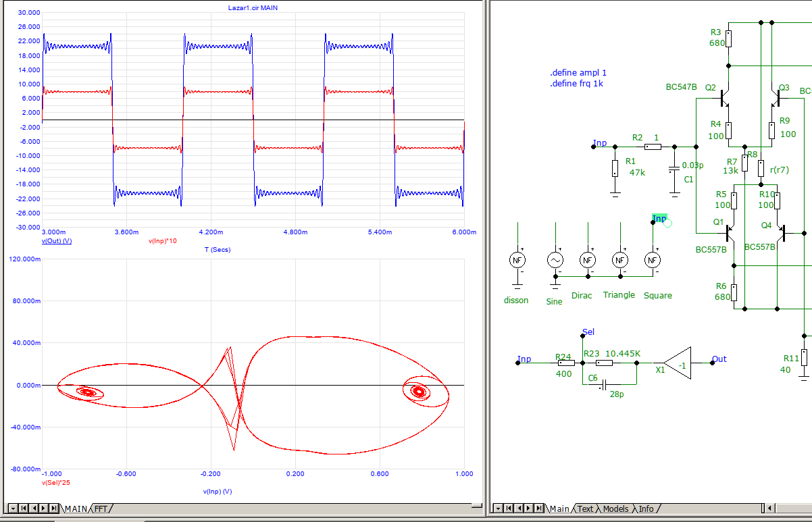Viewport: 812px width, 522px height.
Task: Select resistor R5 symbol above Q1
Action: click(x=735, y=201)
